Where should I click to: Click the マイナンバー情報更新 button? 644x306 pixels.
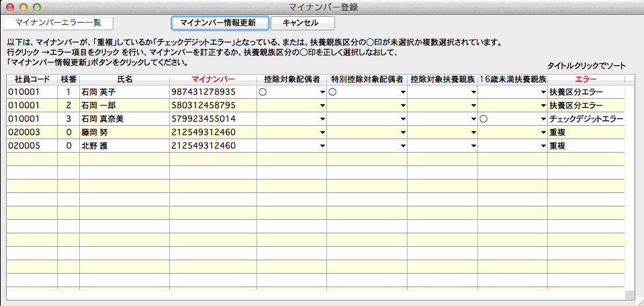point(220,23)
